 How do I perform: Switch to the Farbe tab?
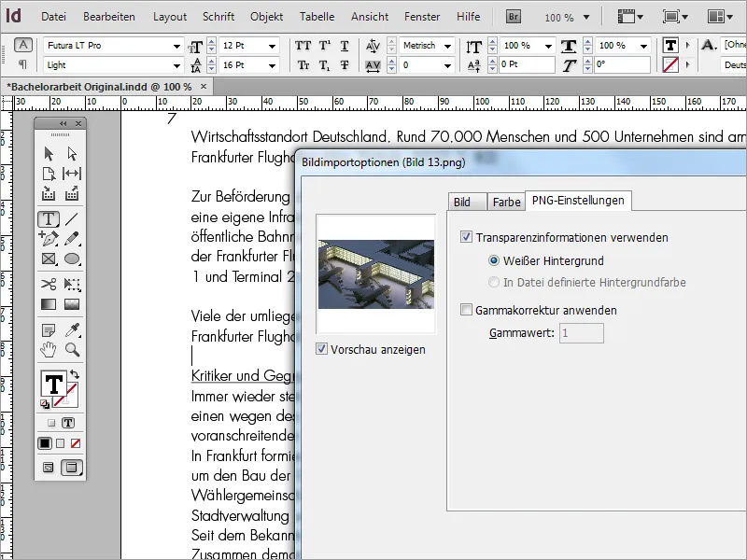click(x=506, y=202)
